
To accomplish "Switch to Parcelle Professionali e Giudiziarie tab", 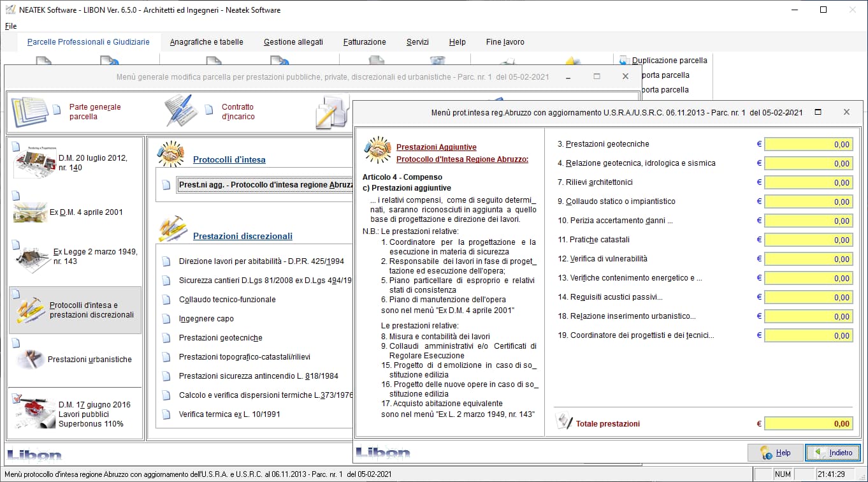I will (89, 42).
